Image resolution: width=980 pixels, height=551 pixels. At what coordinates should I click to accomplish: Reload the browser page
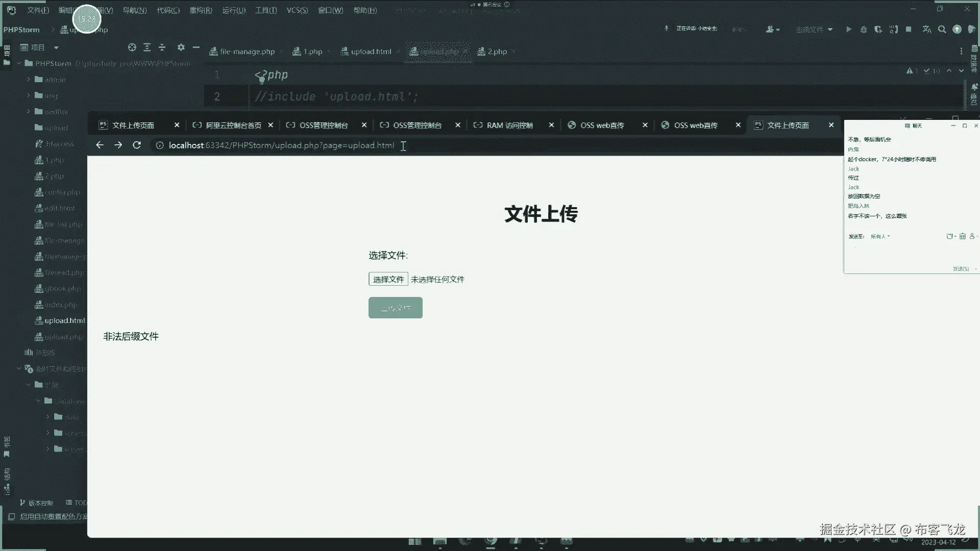137,145
